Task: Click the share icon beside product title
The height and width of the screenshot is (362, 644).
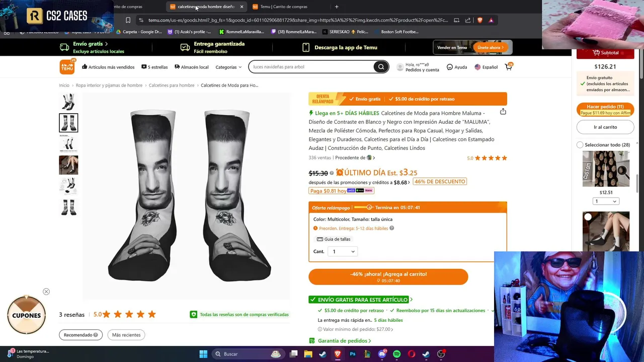Action: pyautogui.click(x=503, y=112)
